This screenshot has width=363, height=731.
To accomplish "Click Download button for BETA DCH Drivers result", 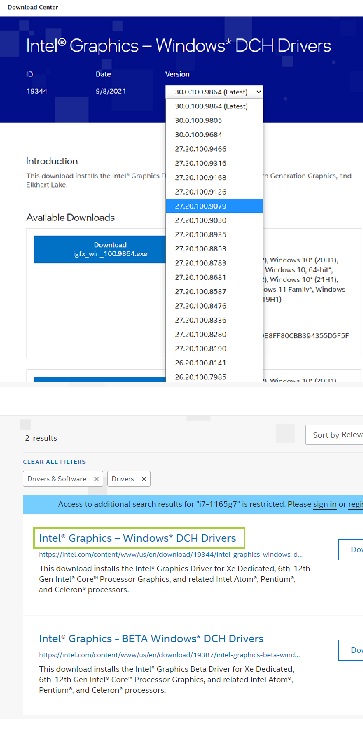I will 350,650.
